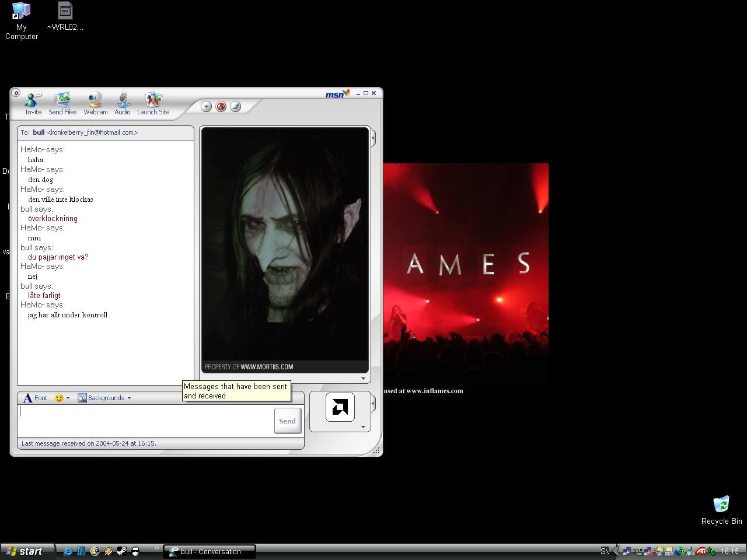
Task: Click the SV language indicator
Action: pyautogui.click(x=605, y=551)
